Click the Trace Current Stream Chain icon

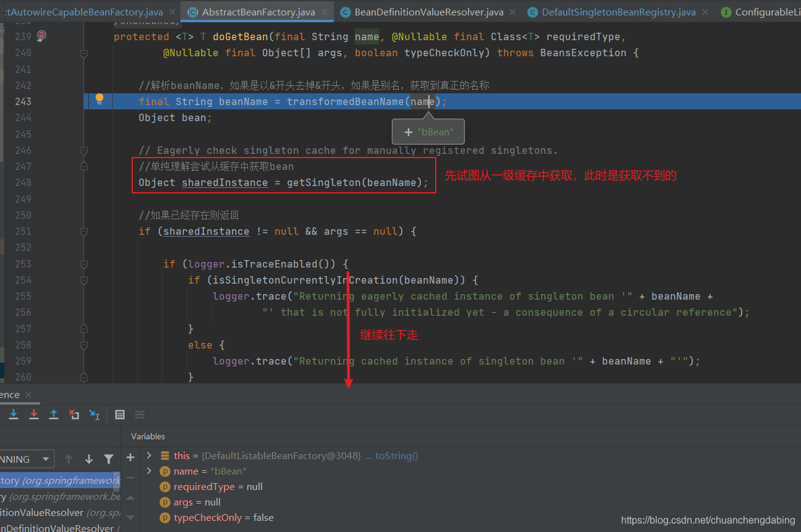(x=140, y=415)
